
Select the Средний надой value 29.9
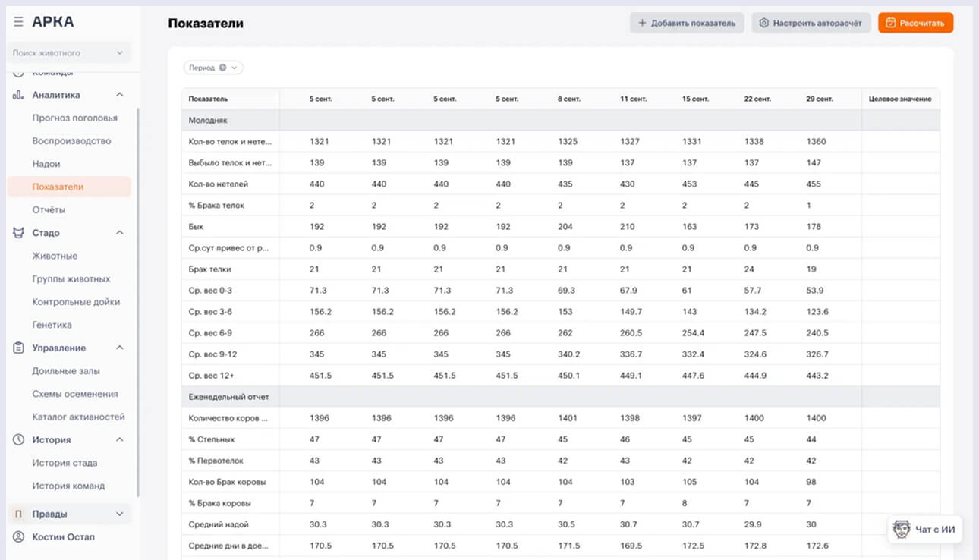pos(754,524)
